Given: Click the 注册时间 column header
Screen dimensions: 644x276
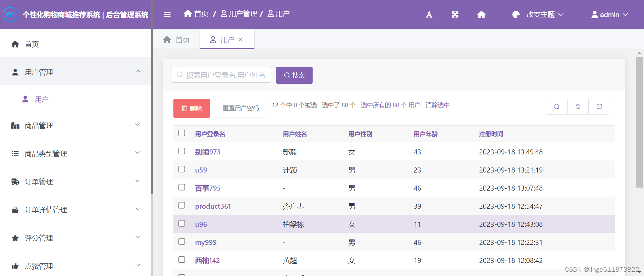Looking at the screenshot, I should [491, 134].
